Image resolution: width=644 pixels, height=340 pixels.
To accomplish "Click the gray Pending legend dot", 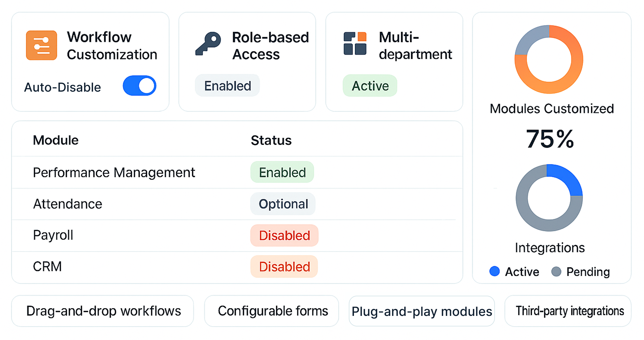I will (x=556, y=272).
